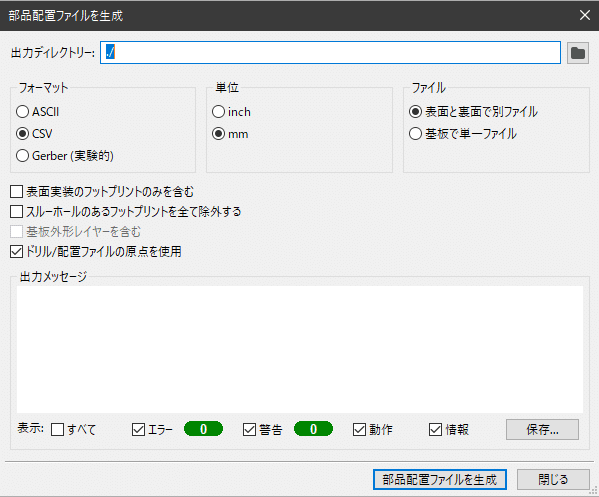This screenshot has height=497, width=599.
Task: Select mm unit radio button
Action: click(x=219, y=134)
